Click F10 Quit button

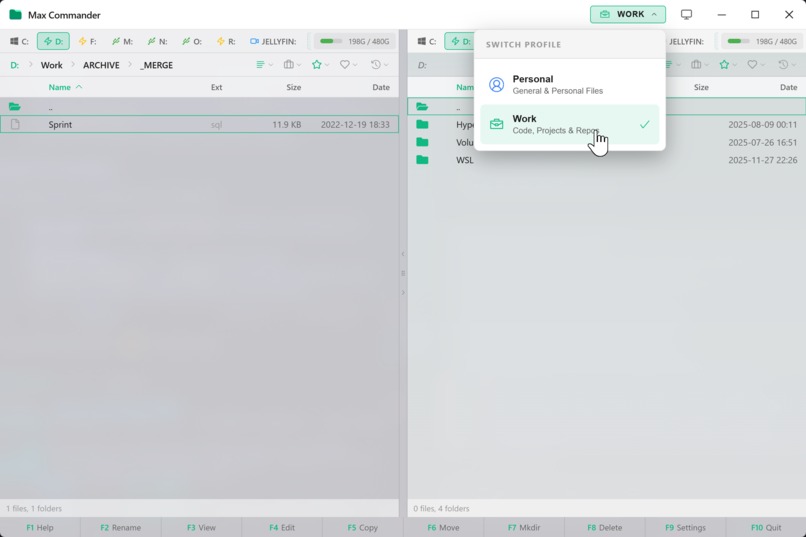coord(766,527)
